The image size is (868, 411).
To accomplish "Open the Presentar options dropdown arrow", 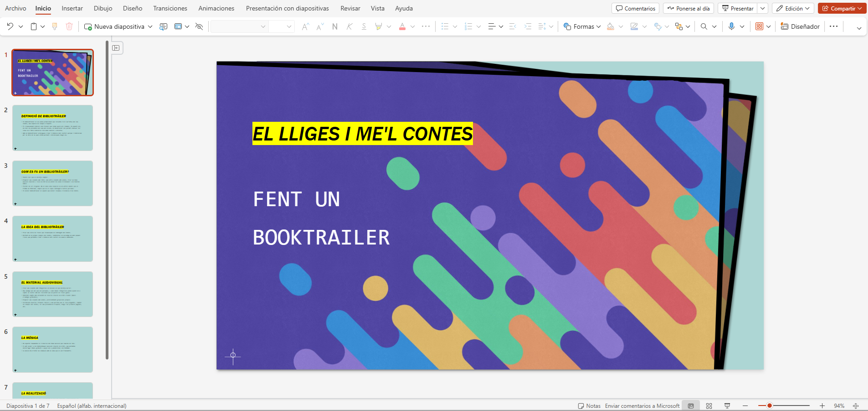I will 763,8.
